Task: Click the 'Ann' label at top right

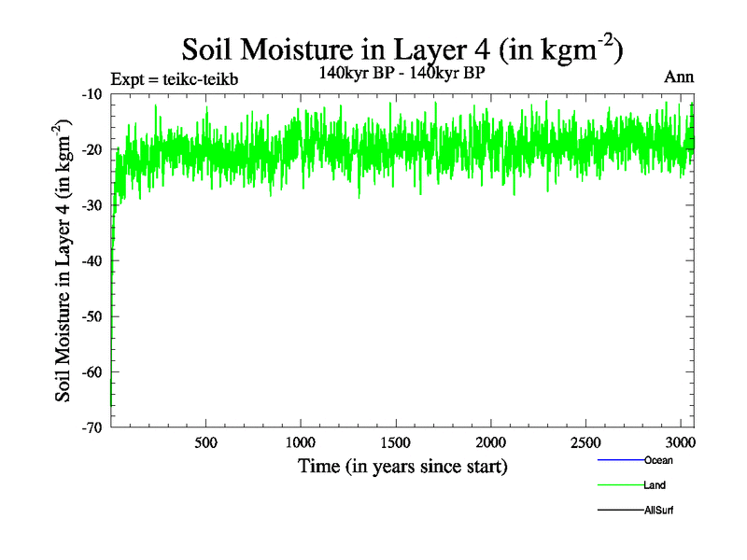Action: (678, 77)
